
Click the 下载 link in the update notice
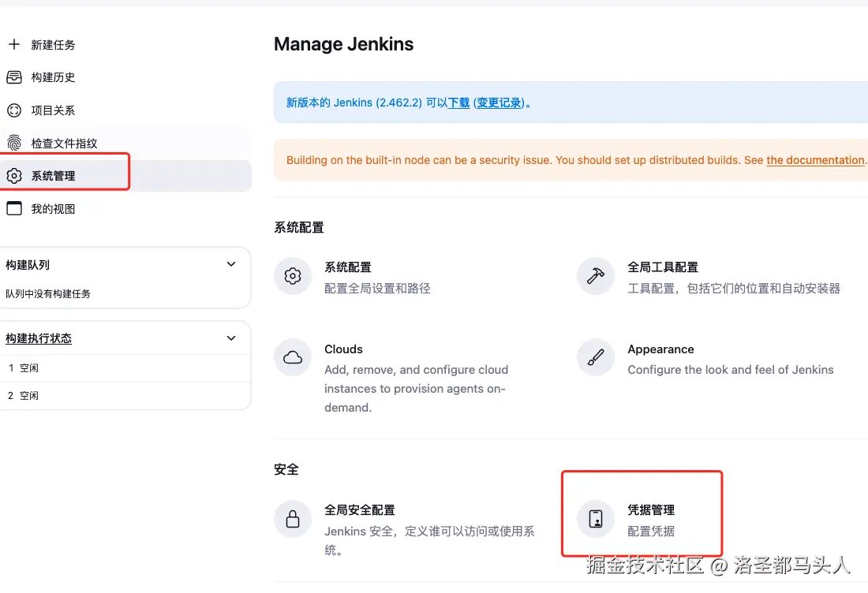click(458, 103)
